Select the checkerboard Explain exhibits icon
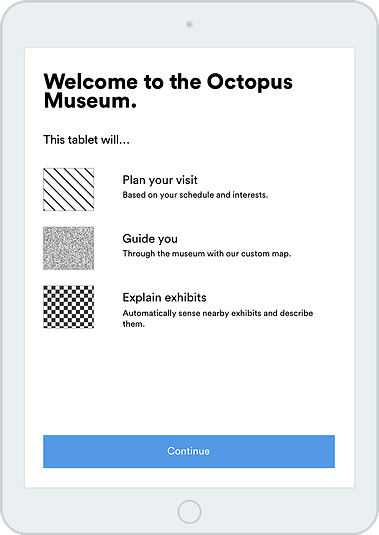This screenshot has width=379, height=535. pos(69,307)
